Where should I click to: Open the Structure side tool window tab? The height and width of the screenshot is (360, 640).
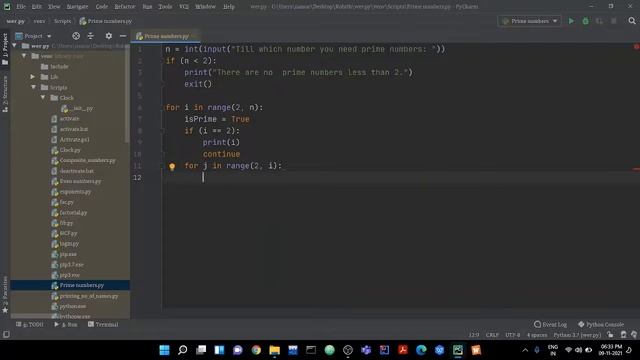click(5, 94)
